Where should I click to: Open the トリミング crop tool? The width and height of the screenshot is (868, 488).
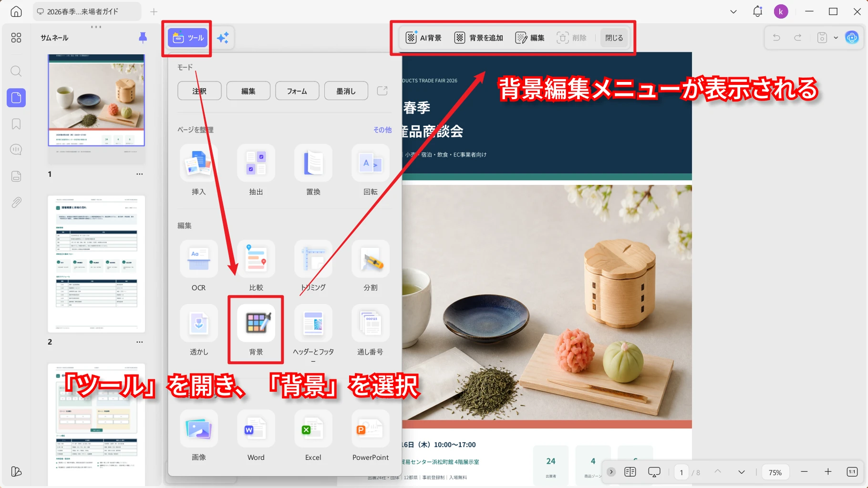tap(313, 266)
